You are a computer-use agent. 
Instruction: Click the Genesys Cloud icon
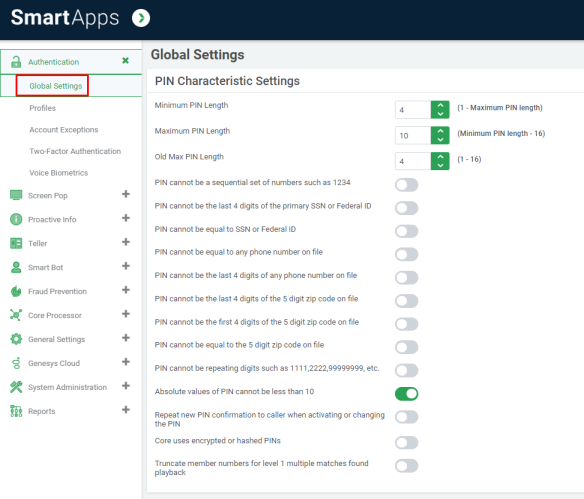[x=16, y=363]
